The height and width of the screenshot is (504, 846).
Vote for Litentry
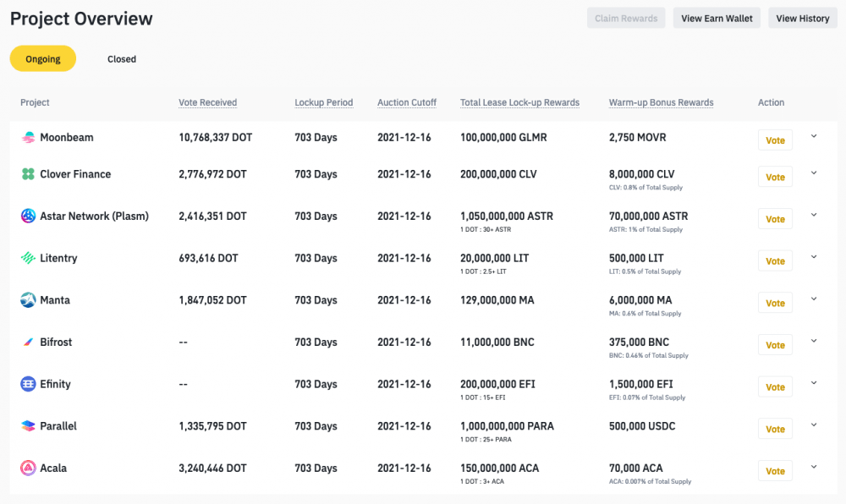click(775, 261)
